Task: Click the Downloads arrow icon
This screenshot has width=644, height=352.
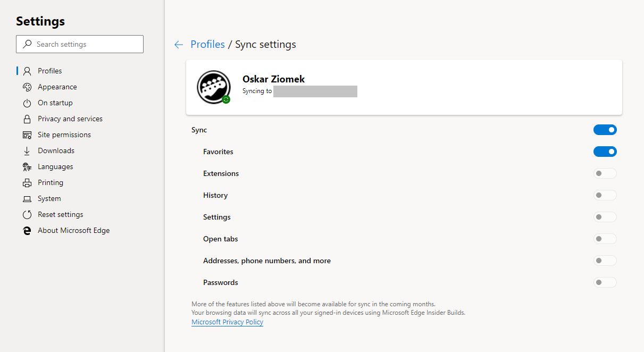Action: pyautogui.click(x=27, y=151)
